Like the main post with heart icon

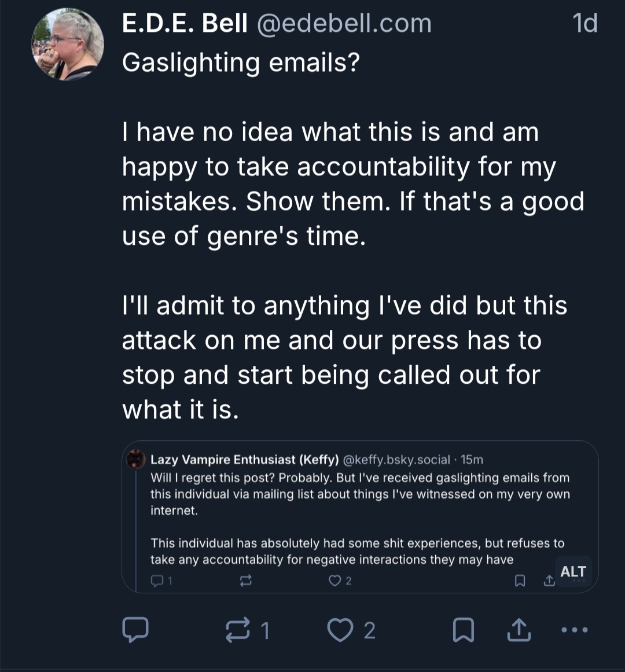coord(340,630)
